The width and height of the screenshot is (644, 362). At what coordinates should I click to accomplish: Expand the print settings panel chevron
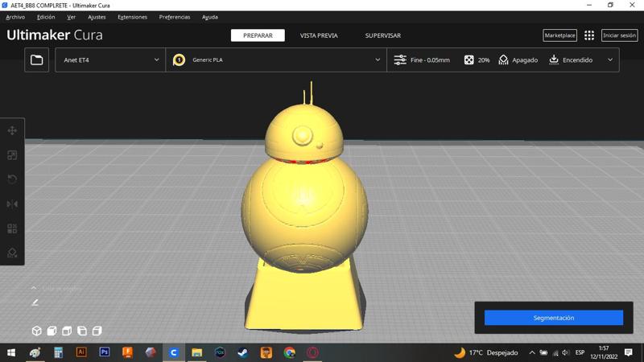(x=610, y=60)
